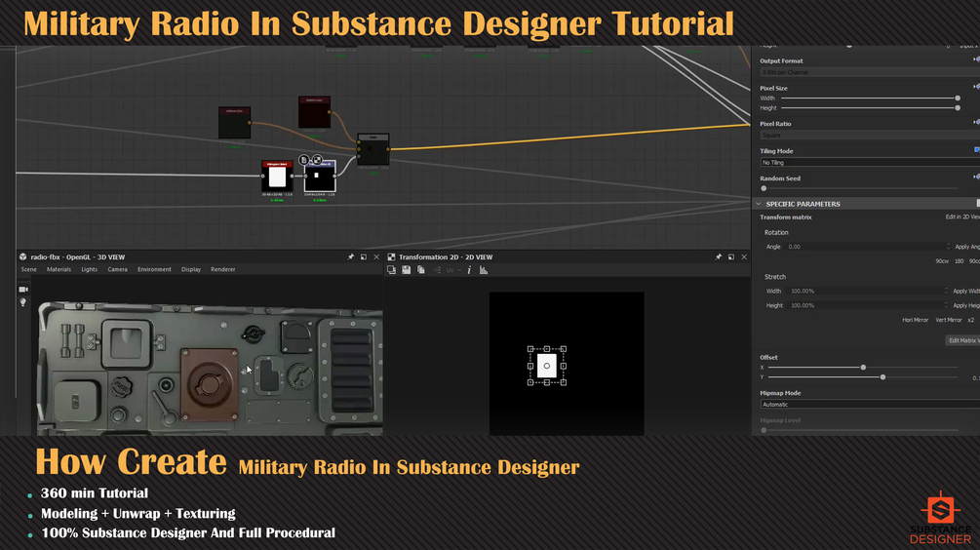Click the Mipmap Level slider handle

(x=764, y=430)
